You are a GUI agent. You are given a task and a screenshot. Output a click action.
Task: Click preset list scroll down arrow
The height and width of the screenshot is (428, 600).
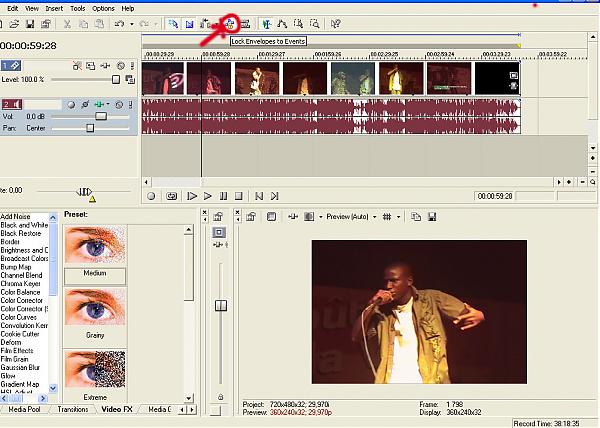click(x=189, y=398)
